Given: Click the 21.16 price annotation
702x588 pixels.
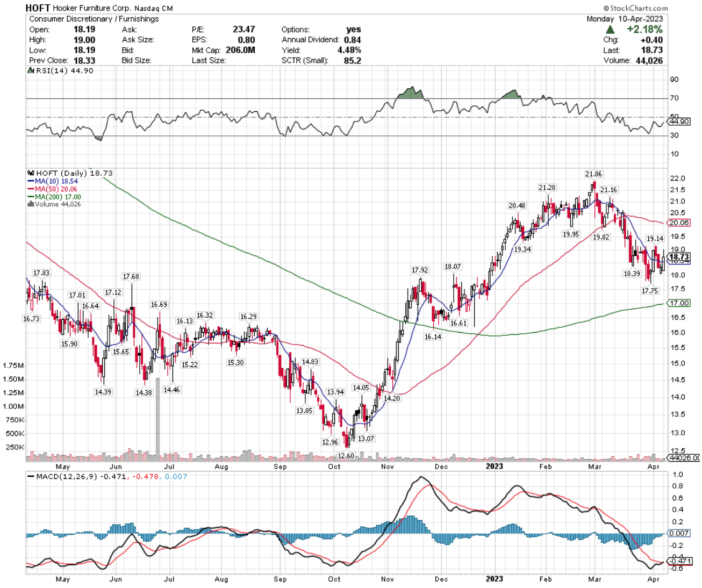Looking at the screenshot, I should pyautogui.click(x=609, y=190).
